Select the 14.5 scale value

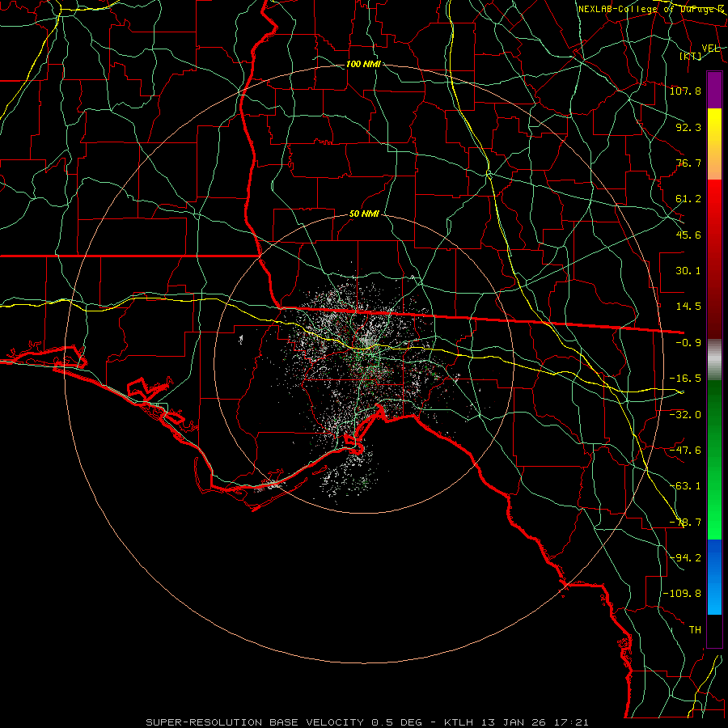[x=688, y=307]
